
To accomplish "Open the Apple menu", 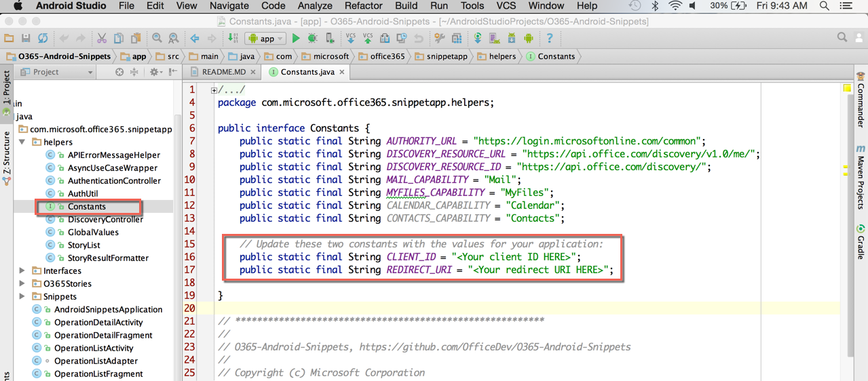I will 18,6.
